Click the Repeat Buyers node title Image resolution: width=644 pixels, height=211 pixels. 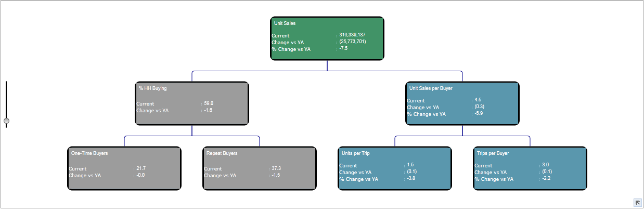pyautogui.click(x=222, y=153)
